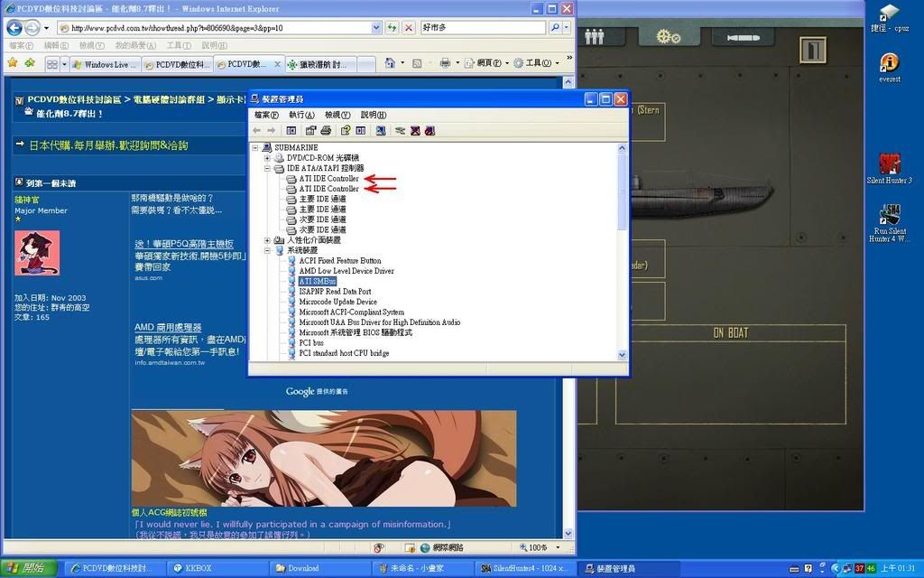Viewport: 924px width, 578px height.
Task: Expand the DVD/CD-ROM 光碟機 node
Action: click(267, 158)
